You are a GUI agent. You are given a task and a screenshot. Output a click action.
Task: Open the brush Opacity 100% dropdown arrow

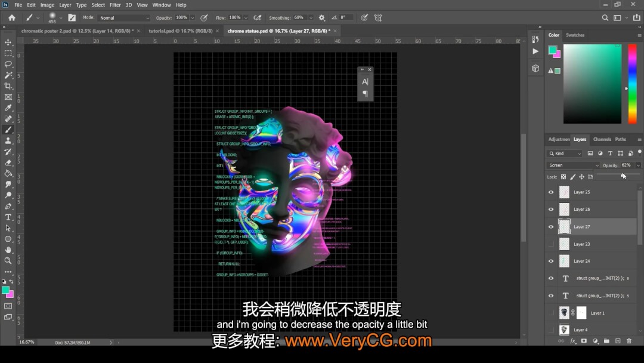tap(192, 18)
